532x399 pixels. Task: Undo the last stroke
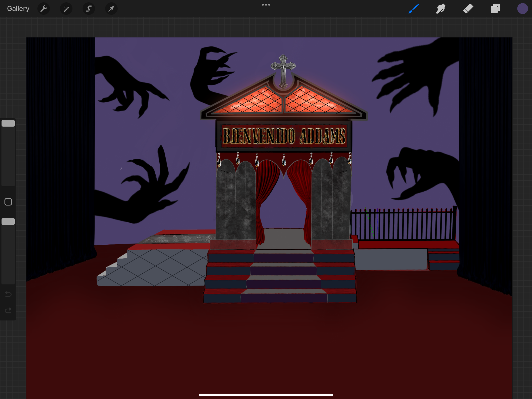pyautogui.click(x=8, y=294)
